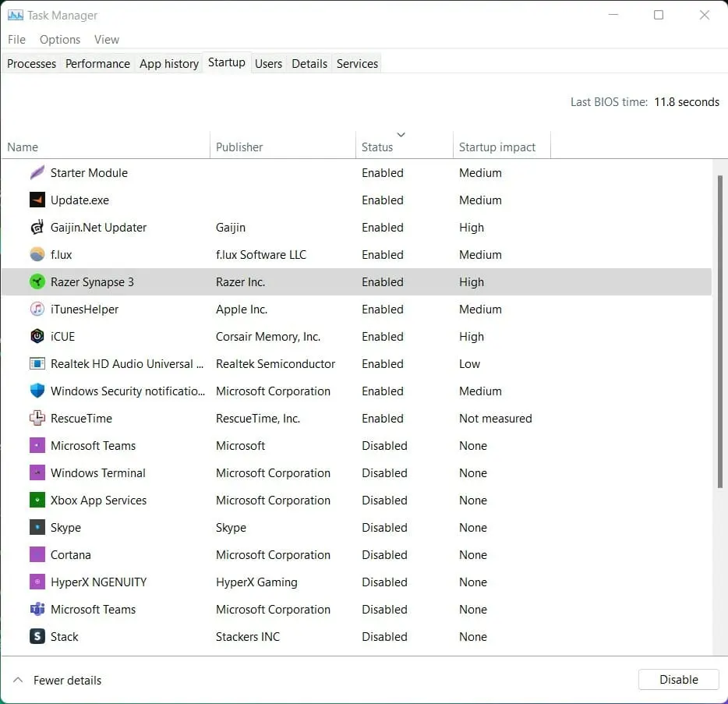Select the Xbox App Services icon

click(x=37, y=500)
